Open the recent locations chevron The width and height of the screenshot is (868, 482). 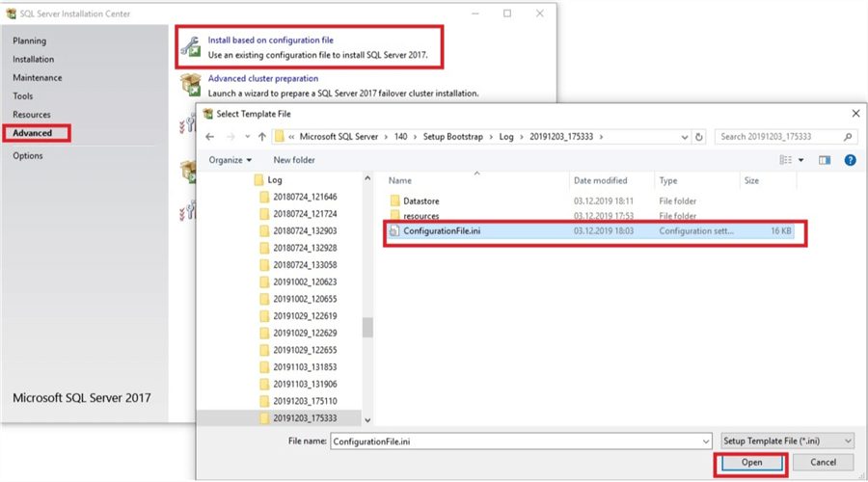248,137
